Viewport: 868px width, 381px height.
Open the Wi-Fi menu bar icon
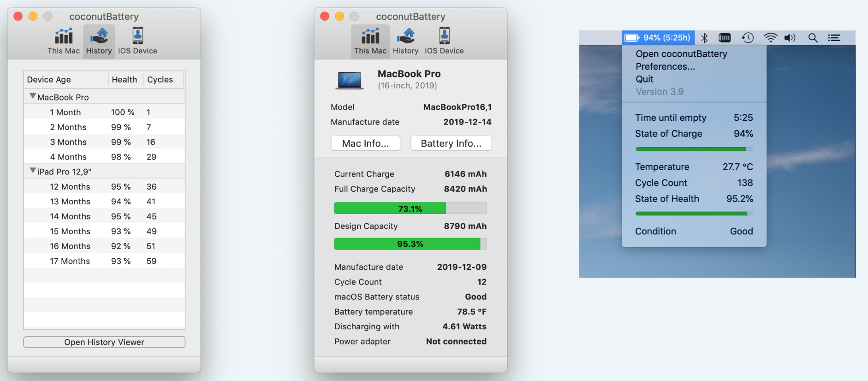click(770, 38)
